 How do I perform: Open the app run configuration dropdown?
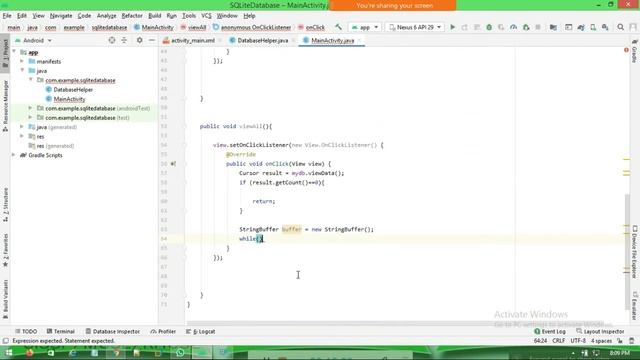365,27
